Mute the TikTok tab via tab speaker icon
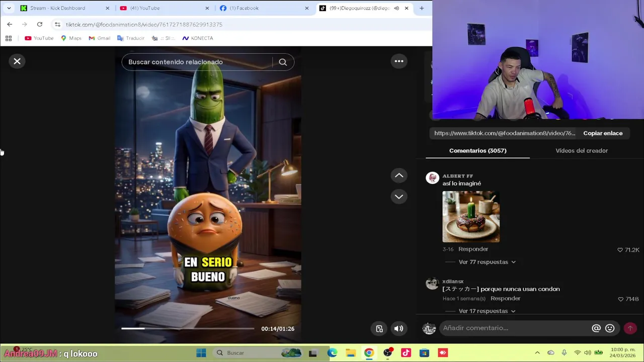This screenshot has height=362, width=644. point(396,8)
